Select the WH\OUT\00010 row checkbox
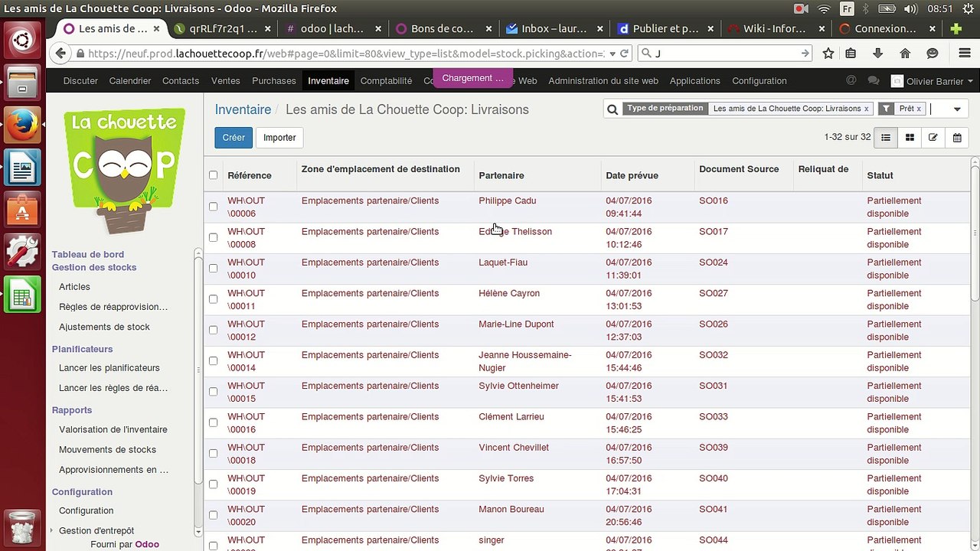Image resolution: width=980 pixels, height=551 pixels. tap(213, 268)
